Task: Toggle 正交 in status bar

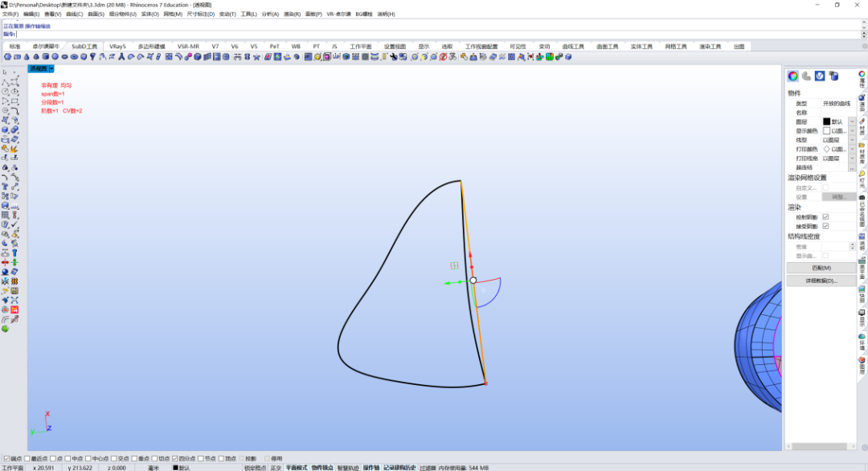Action: (x=276, y=468)
